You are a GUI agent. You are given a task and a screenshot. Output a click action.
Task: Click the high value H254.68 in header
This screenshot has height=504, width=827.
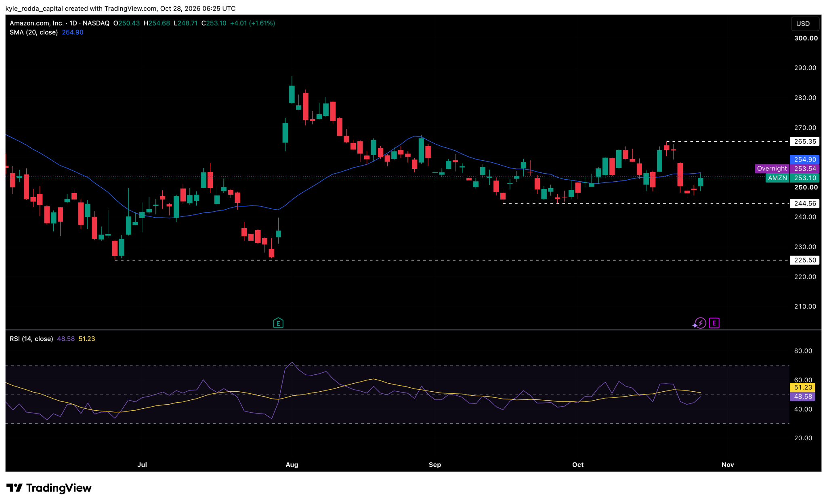[x=157, y=23]
